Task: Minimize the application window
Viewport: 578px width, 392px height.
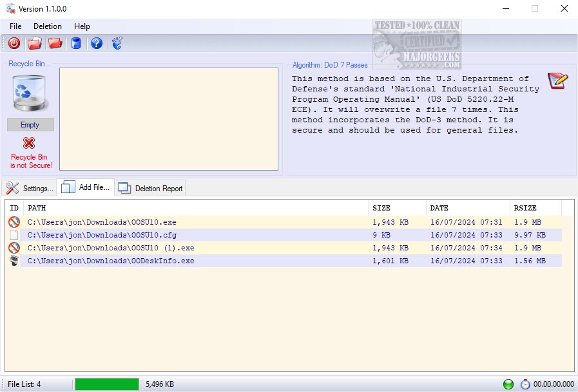Action: (506, 8)
